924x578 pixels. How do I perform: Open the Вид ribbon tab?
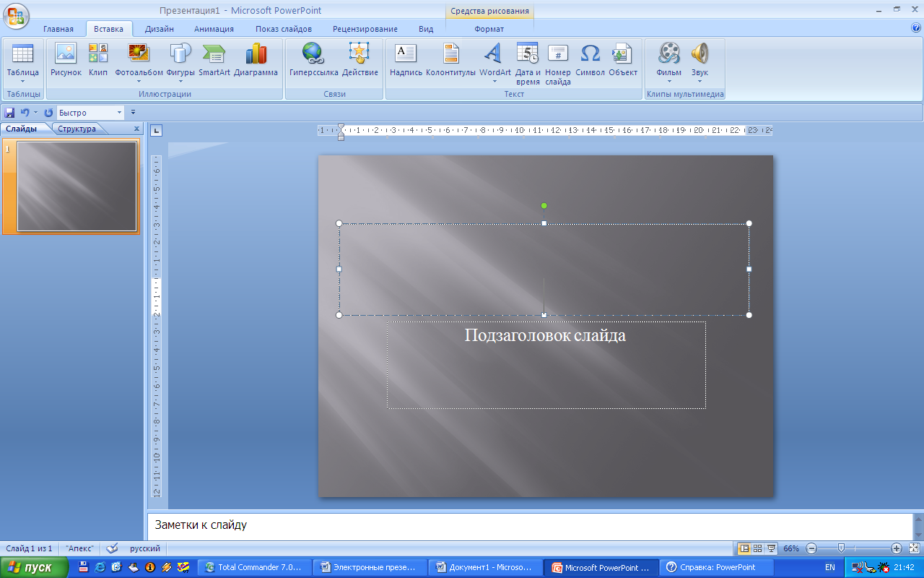pos(426,29)
